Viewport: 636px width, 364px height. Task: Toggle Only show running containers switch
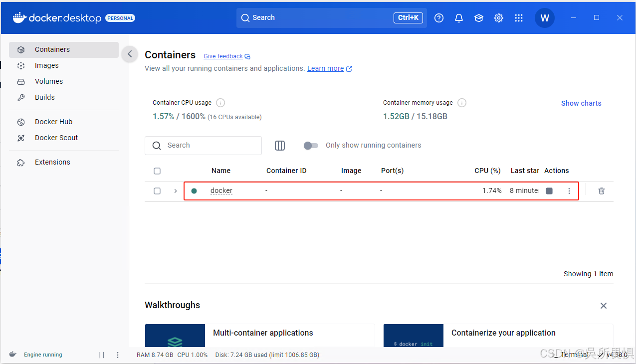(311, 146)
